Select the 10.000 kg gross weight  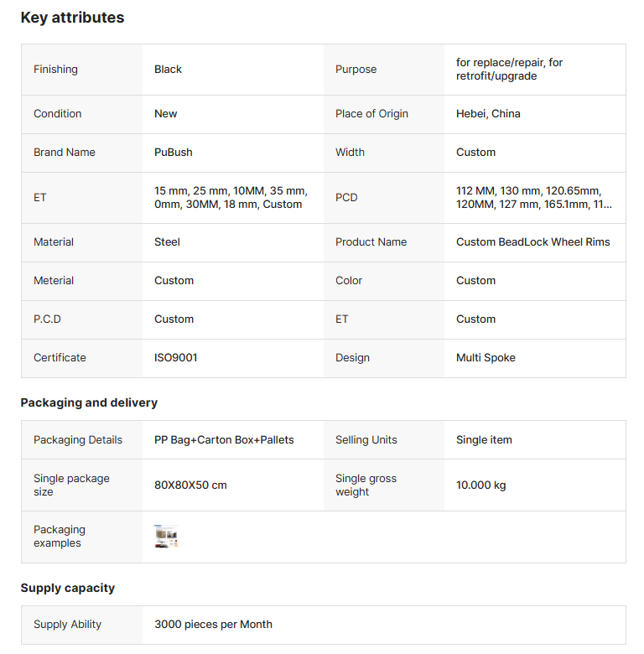[480, 485]
